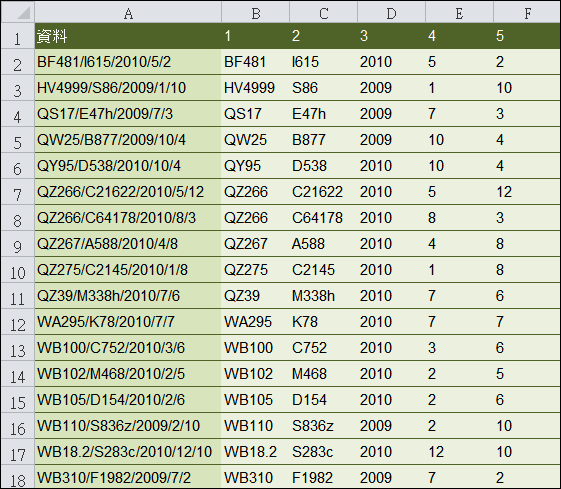561x489 pixels.
Task: Select column D header
Action: pyautogui.click(x=391, y=12)
